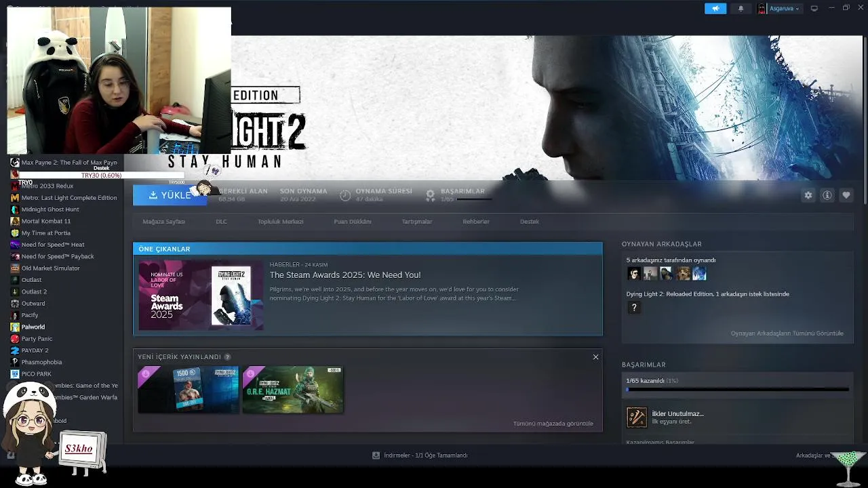Open the Mağaza Sayfası tab
The height and width of the screenshot is (488, 868).
pos(164,222)
